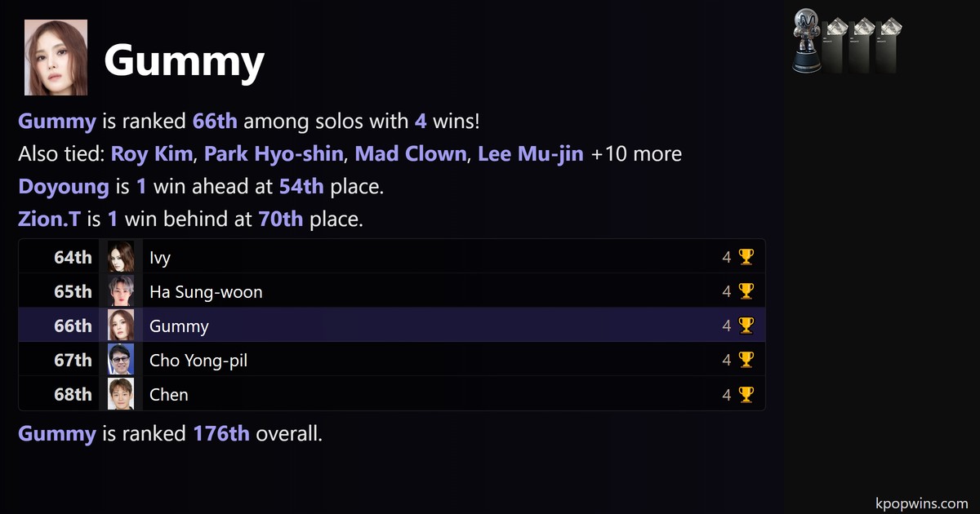Click Ha Sung-woon's avatar thumbnail
The image size is (980, 514).
(121, 292)
